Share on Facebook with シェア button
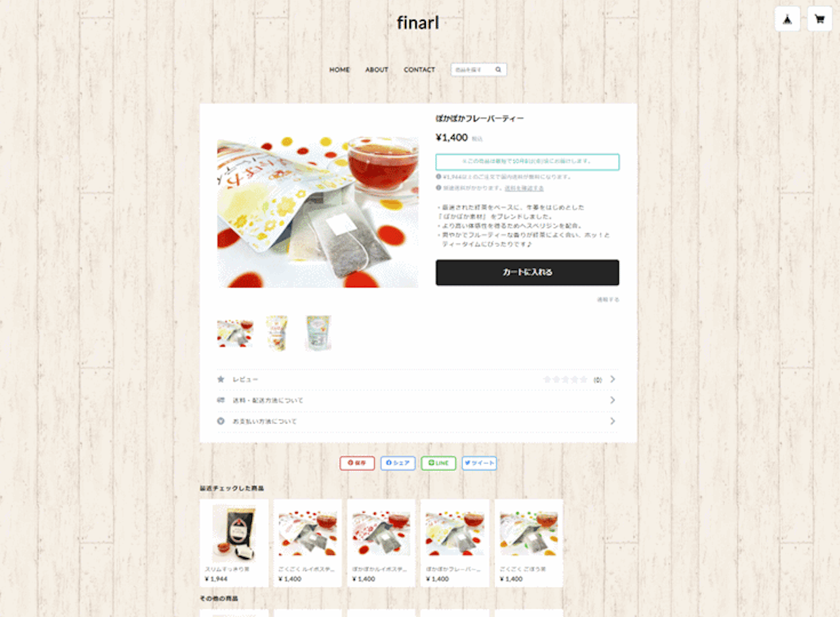 tap(398, 463)
